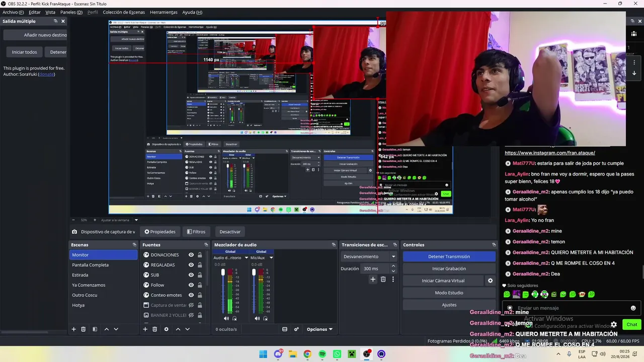Click the Enviar un mensaje chat field

(x=571, y=308)
